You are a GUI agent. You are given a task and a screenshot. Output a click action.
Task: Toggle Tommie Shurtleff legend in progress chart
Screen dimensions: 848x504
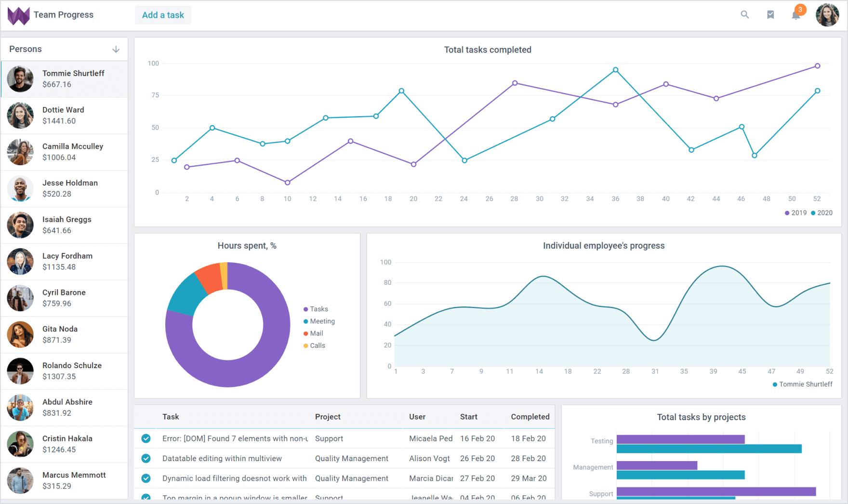tap(802, 385)
